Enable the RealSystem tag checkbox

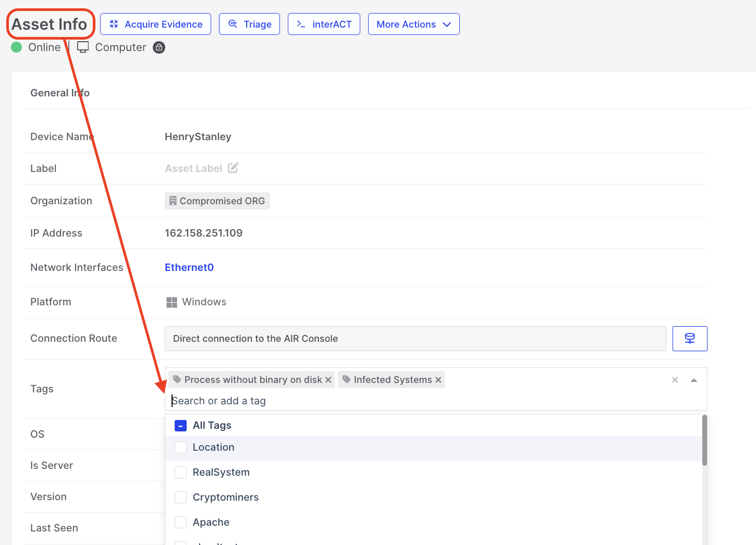180,473
